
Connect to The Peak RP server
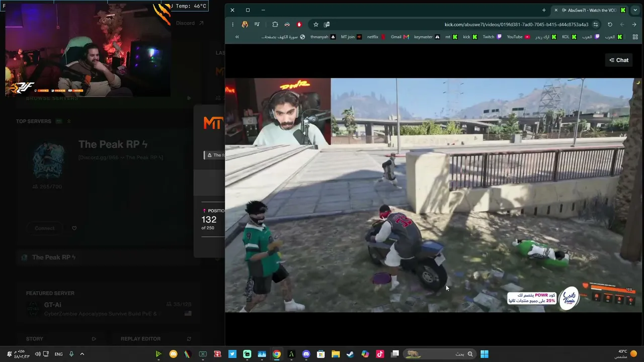coord(45,228)
